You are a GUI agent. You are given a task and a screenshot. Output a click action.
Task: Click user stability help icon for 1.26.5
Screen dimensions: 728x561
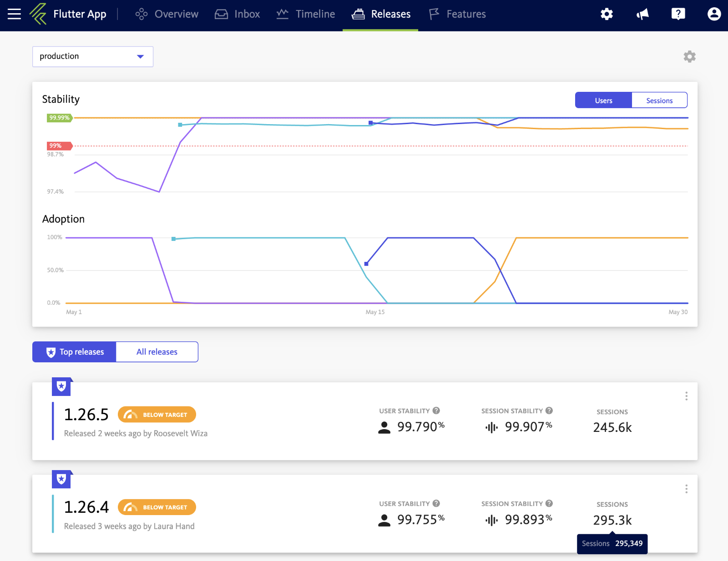click(x=436, y=411)
